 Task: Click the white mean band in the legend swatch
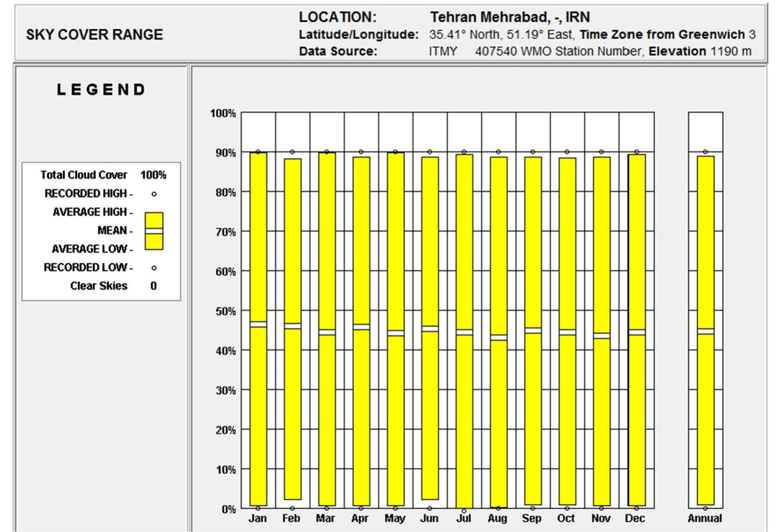coord(154,231)
